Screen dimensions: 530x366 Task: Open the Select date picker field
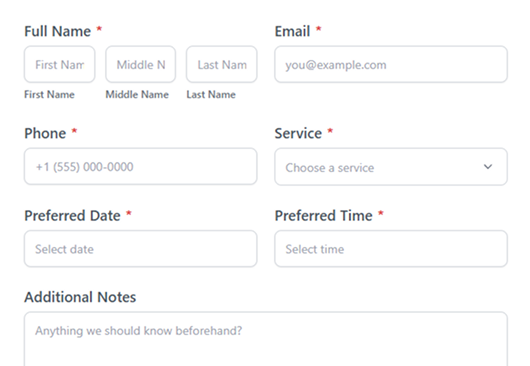[141, 249]
